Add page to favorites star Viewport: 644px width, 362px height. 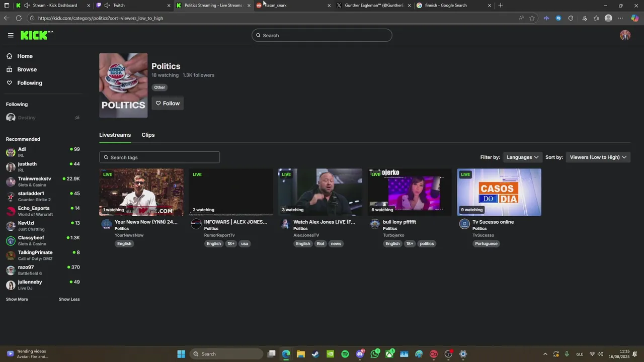(x=532, y=18)
